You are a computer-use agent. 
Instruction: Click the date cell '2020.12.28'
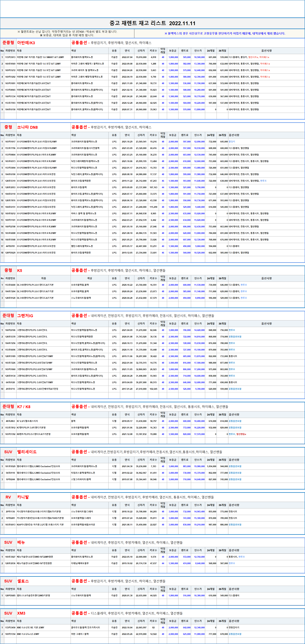coord(127,103)
